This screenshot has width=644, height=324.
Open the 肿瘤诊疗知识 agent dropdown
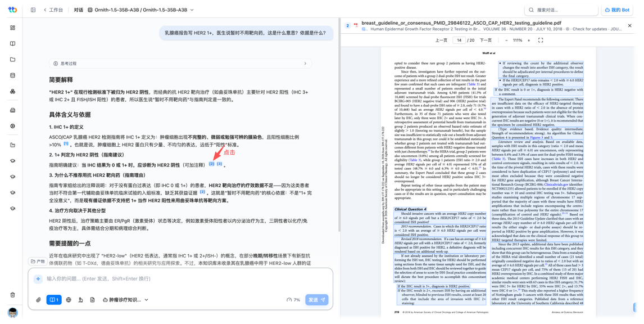click(x=125, y=300)
